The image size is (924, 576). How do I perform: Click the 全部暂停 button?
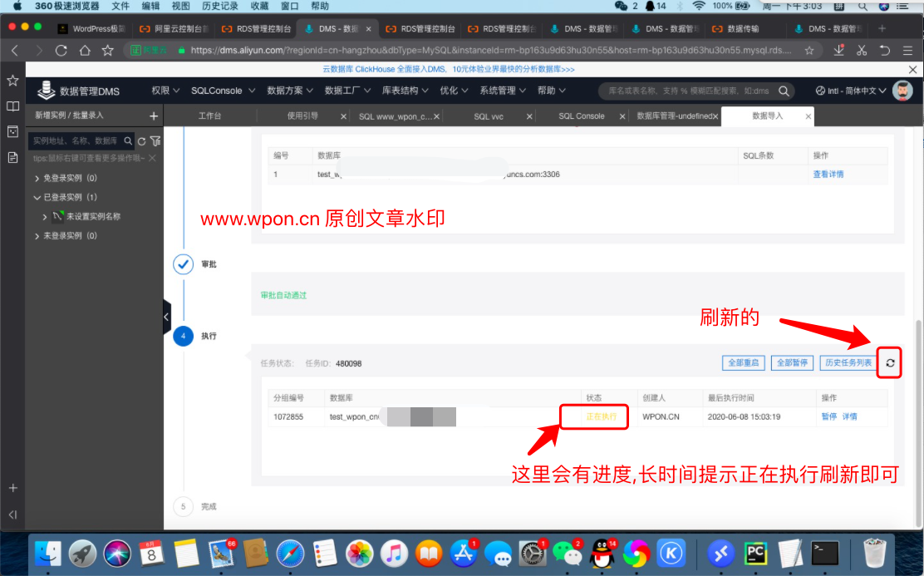click(x=791, y=363)
